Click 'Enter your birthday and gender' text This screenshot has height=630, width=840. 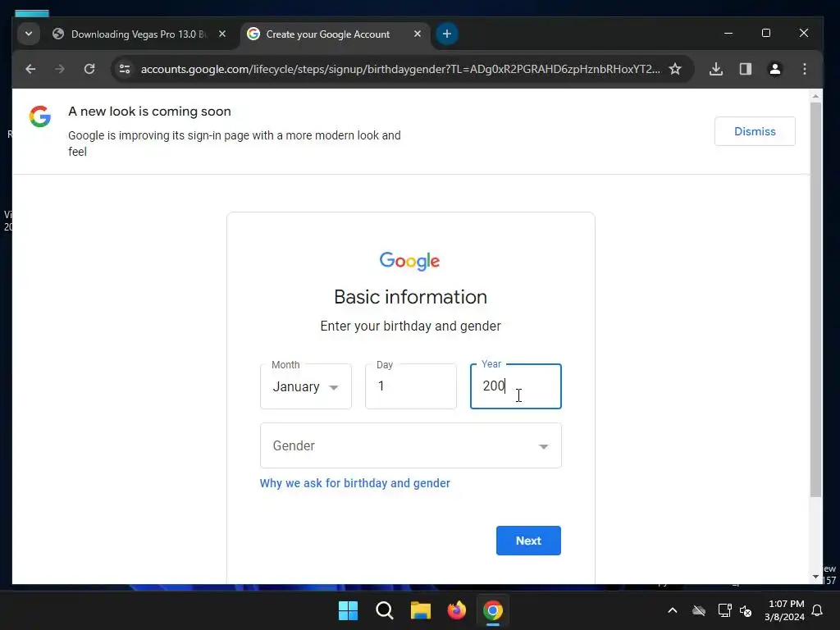[x=410, y=326]
